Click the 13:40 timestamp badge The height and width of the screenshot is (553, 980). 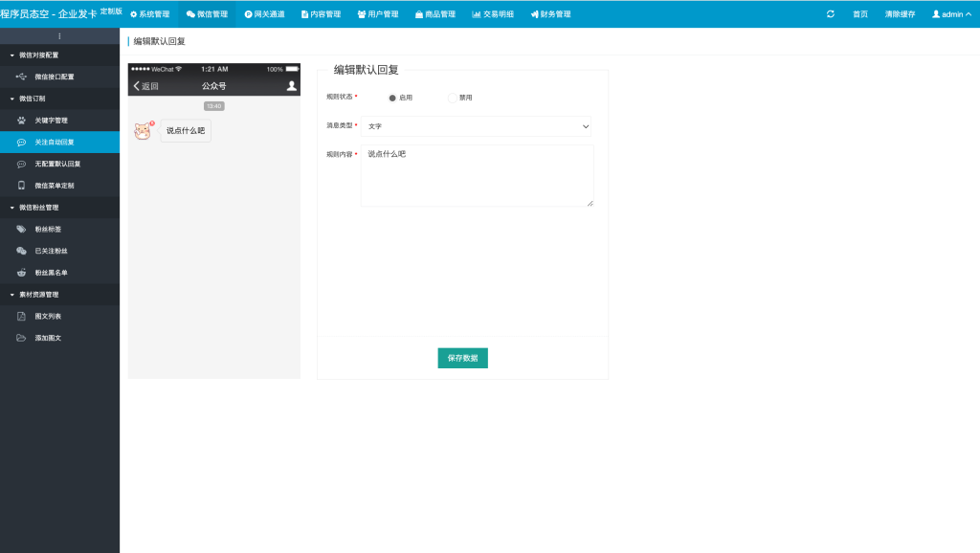pyautogui.click(x=213, y=106)
